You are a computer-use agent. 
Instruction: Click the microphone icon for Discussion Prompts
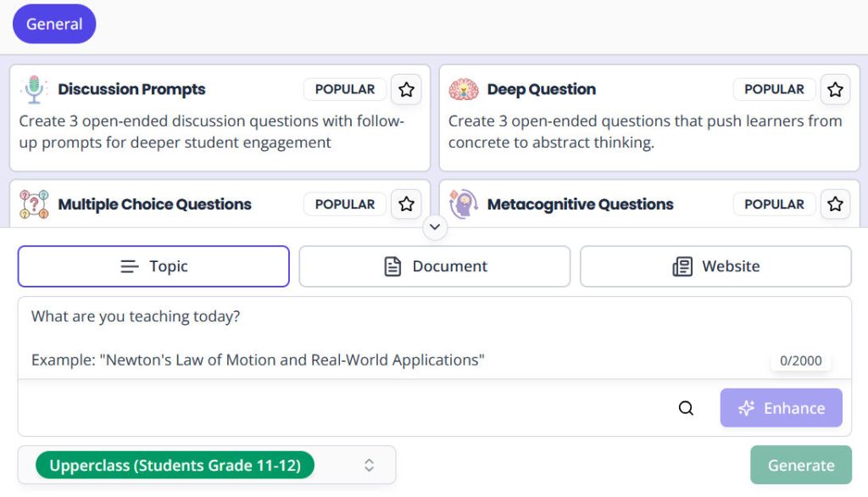click(x=34, y=90)
